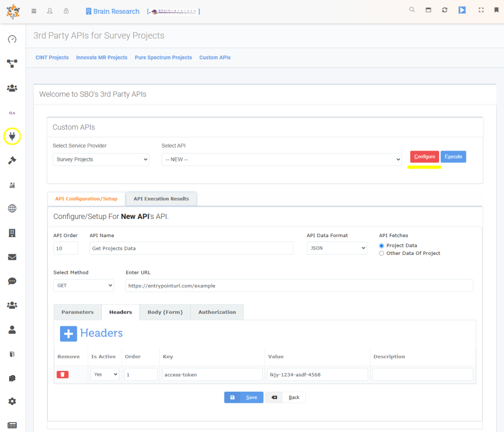Click the red trash Remove button in headers row
The image size is (504, 432).
click(63, 374)
